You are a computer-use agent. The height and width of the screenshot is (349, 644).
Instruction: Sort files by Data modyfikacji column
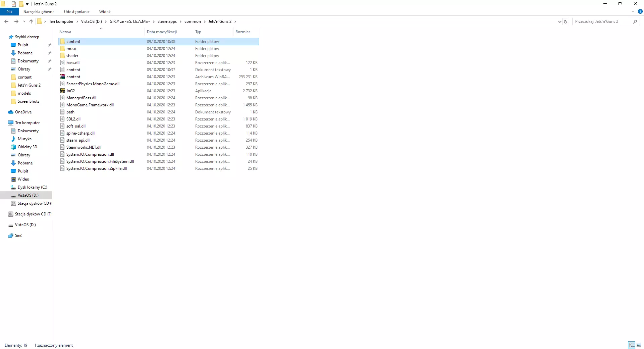tap(169, 32)
